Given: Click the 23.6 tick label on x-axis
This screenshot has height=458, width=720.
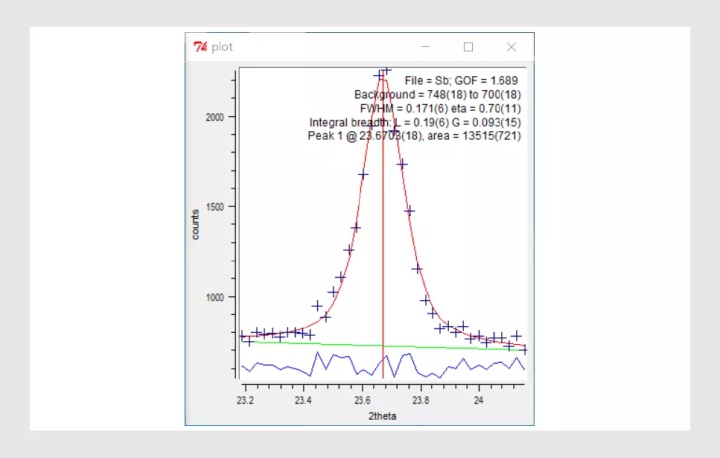Looking at the screenshot, I should pos(362,401).
